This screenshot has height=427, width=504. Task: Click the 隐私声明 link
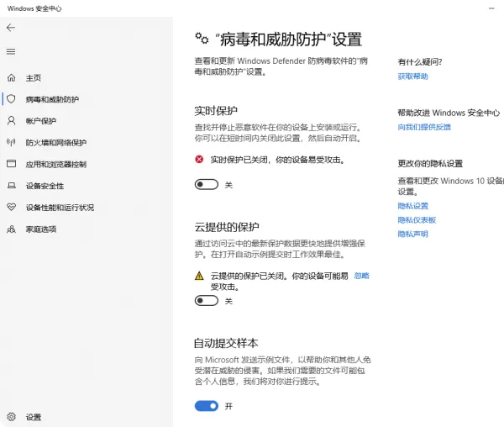coord(412,234)
